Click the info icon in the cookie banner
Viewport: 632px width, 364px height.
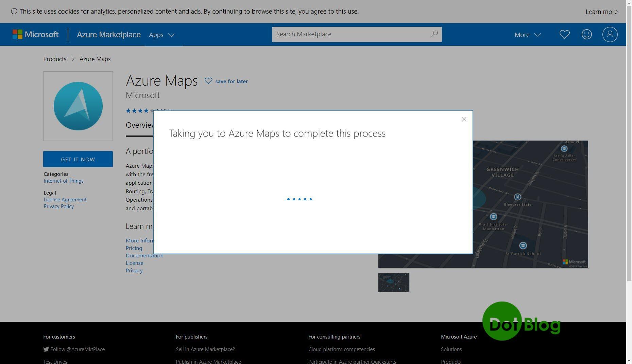tap(14, 11)
